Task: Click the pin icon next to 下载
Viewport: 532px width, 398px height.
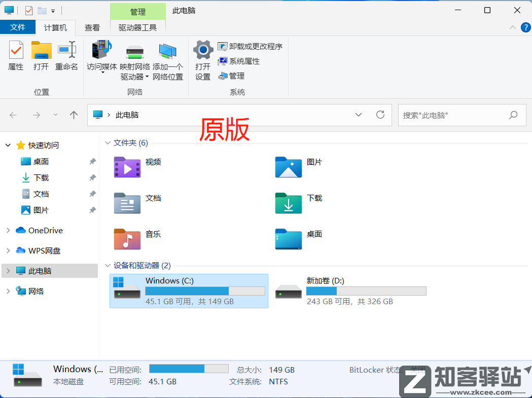Action: (x=93, y=177)
